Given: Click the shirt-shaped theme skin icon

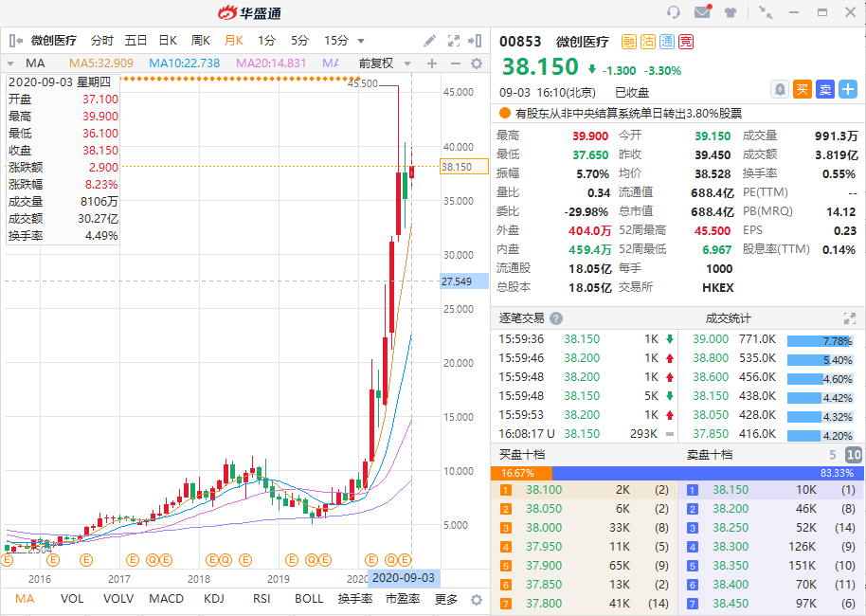Looking at the screenshot, I should tap(731, 10).
